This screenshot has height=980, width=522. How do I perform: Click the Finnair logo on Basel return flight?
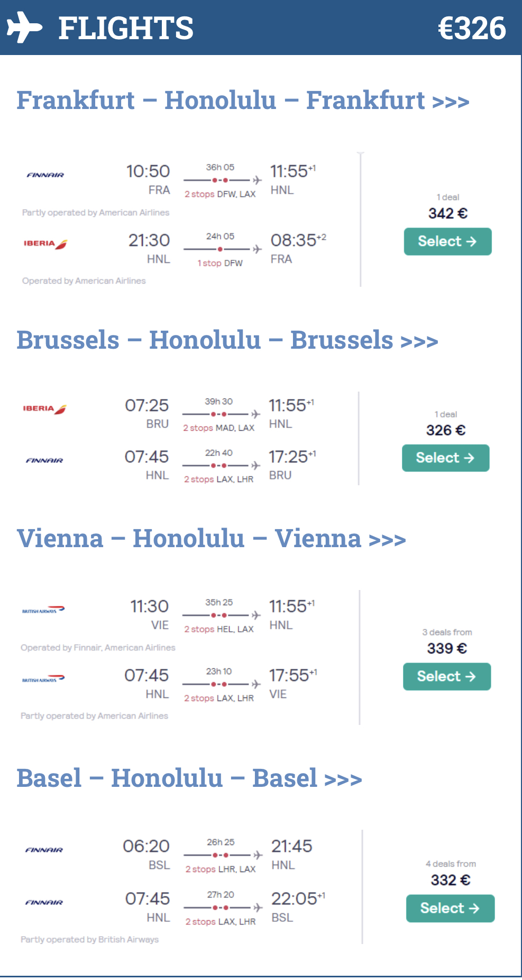pos(44,902)
